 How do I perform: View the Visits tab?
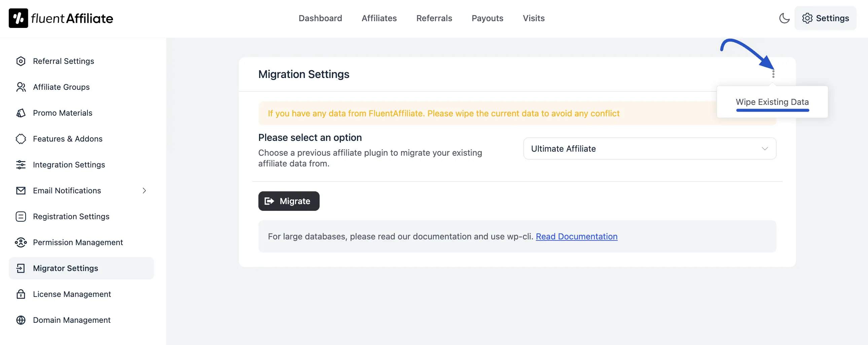(x=533, y=18)
